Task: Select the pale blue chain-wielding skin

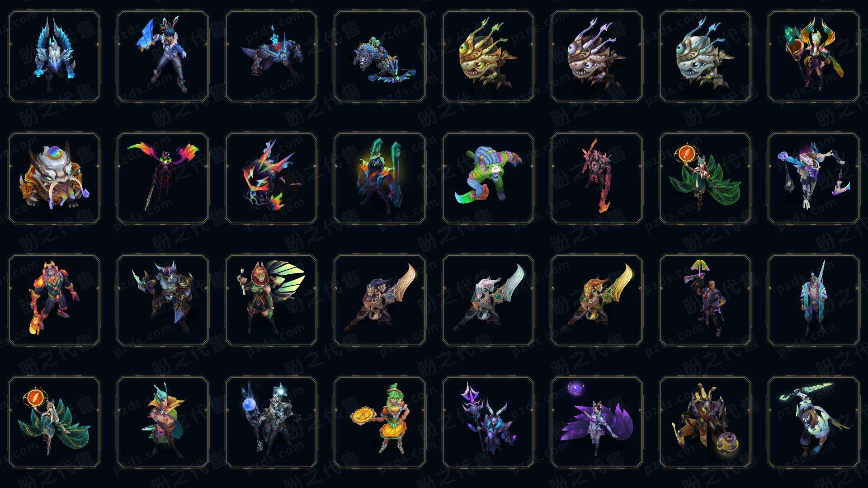Action: [814, 178]
